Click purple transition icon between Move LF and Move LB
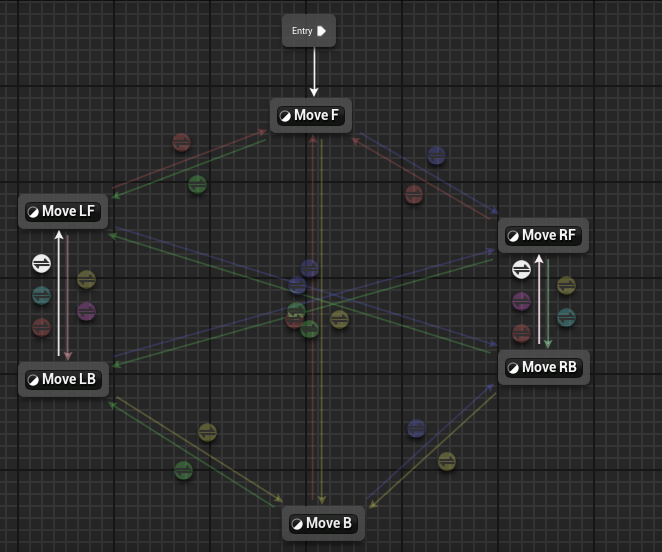662x552 pixels. (87, 312)
